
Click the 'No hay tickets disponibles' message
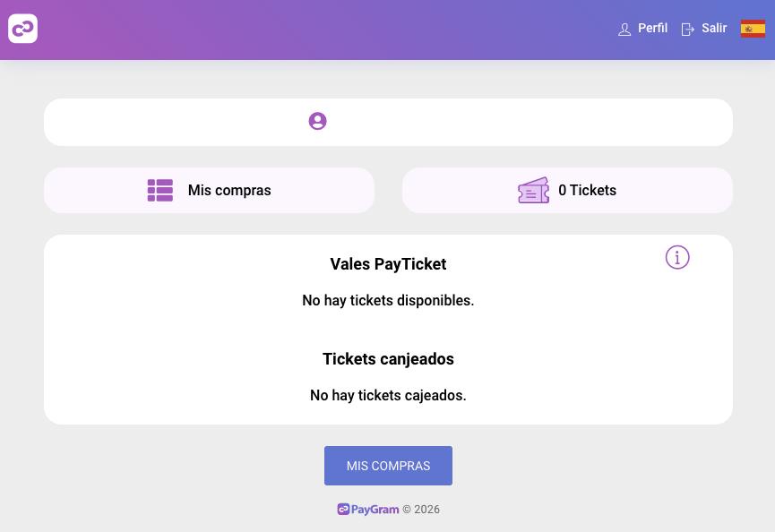tap(388, 300)
